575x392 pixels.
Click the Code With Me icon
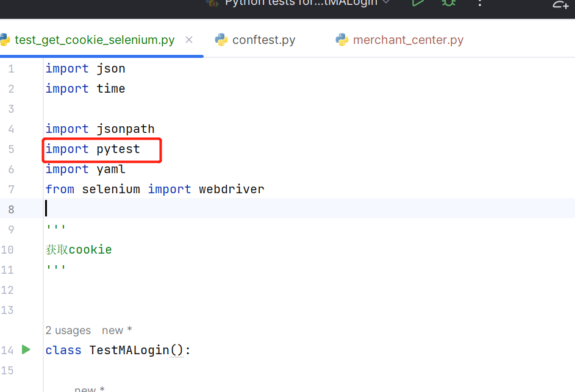[x=561, y=4]
